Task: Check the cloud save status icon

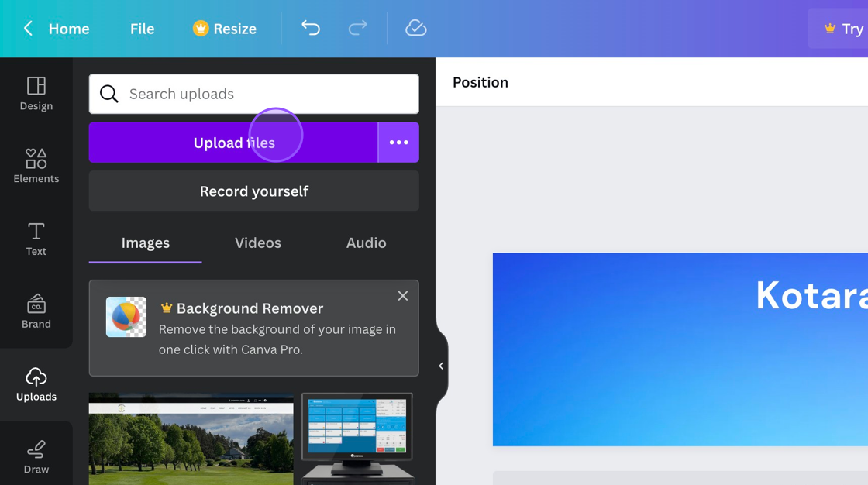Action: (x=415, y=28)
